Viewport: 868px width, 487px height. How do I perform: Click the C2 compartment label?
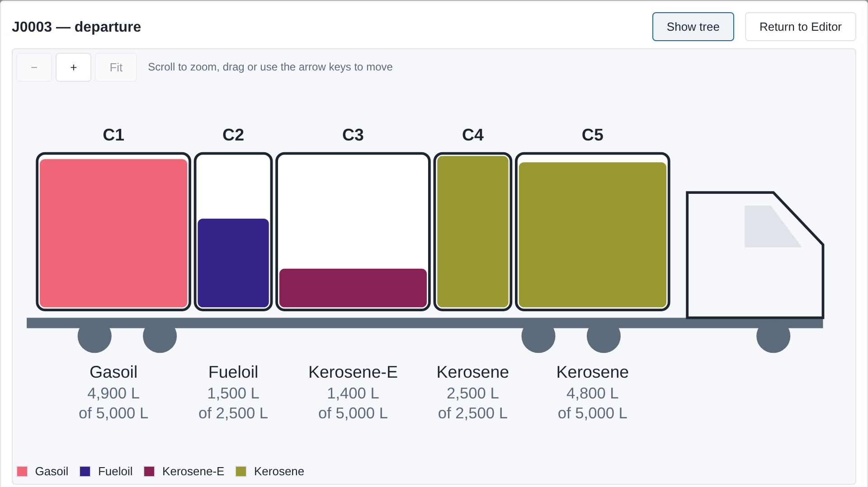[233, 135]
